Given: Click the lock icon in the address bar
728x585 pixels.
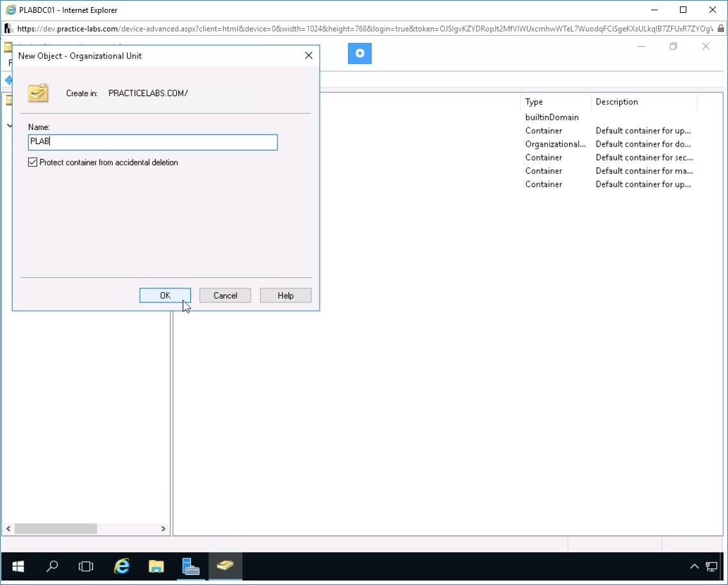Looking at the screenshot, I should [x=720, y=29].
